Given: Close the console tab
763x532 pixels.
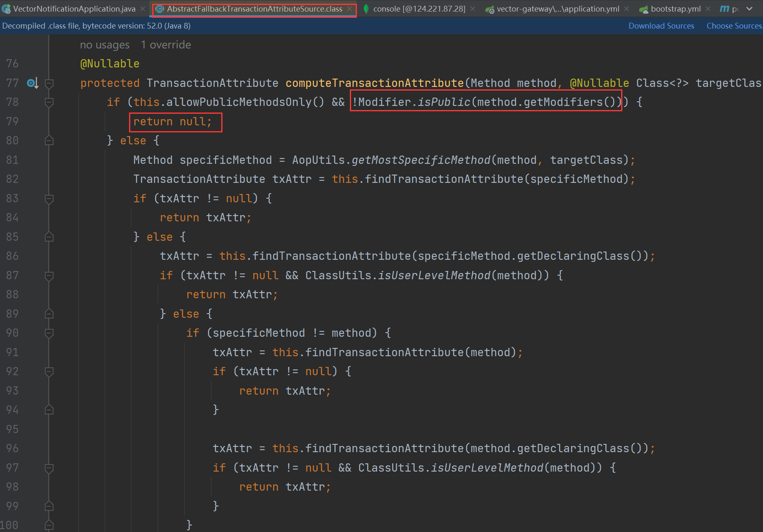Looking at the screenshot, I should coord(473,9).
